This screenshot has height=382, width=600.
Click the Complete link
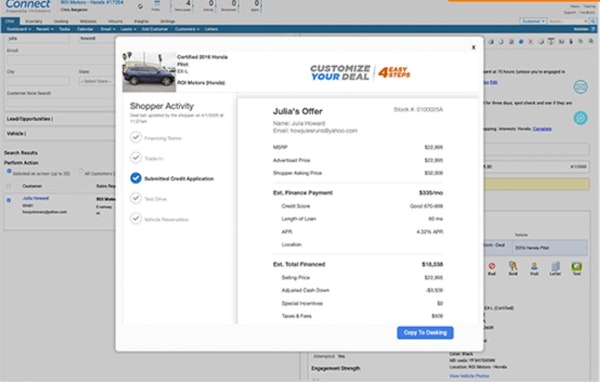tap(542, 129)
